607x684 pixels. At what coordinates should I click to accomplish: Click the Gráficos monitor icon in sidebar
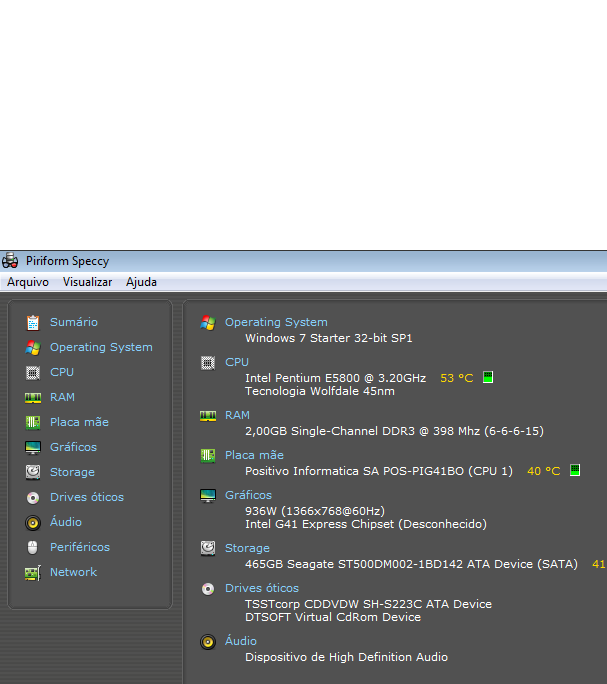click(33, 448)
